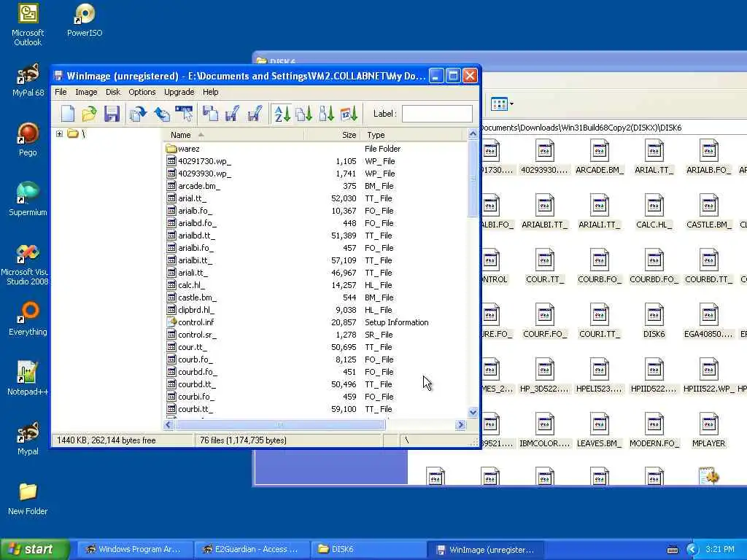Viewport: 747px width, 560px height.
Task: Select LEAVES.BM_ file in DISK6 window
Action: click(x=600, y=430)
